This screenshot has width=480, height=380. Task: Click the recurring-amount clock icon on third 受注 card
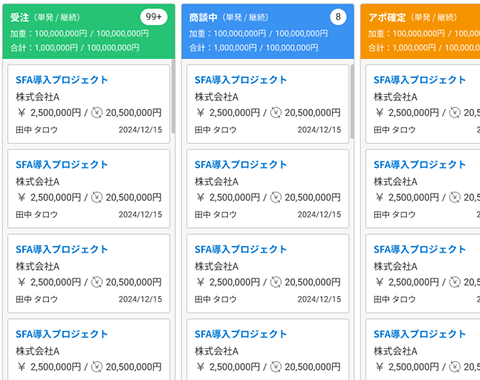[97, 282]
